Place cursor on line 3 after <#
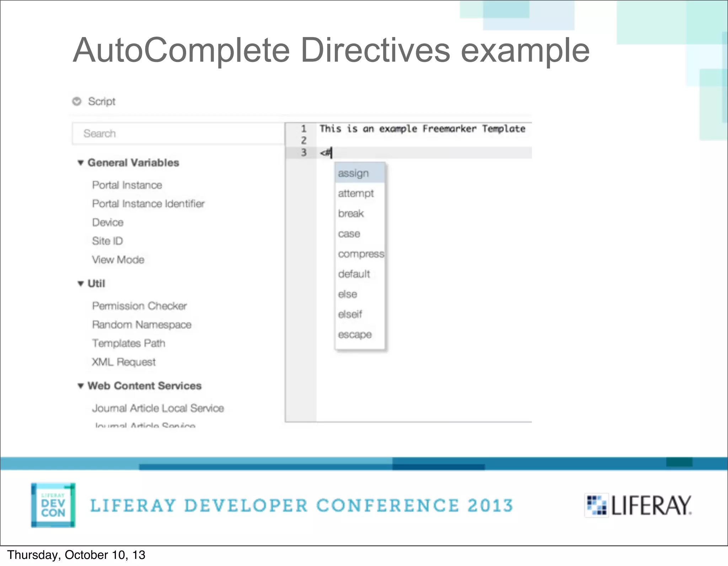Image resolution: width=728 pixels, height=566 pixels. point(332,153)
